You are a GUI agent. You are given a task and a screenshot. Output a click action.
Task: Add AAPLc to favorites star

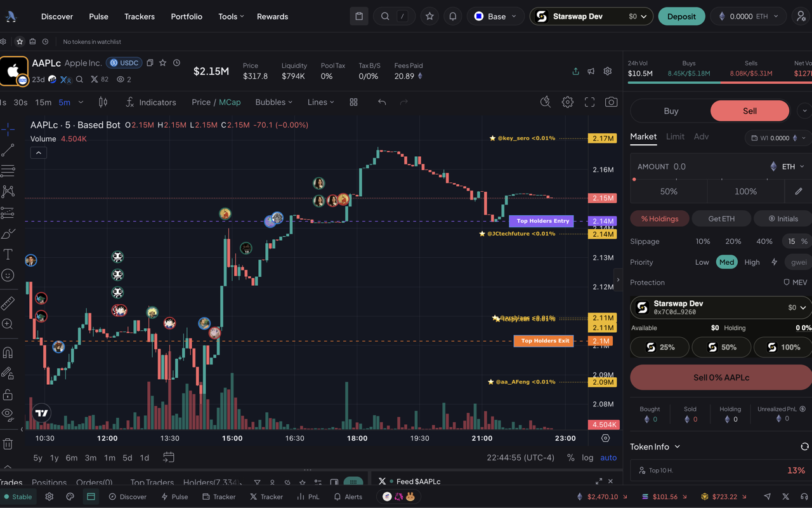(x=163, y=63)
